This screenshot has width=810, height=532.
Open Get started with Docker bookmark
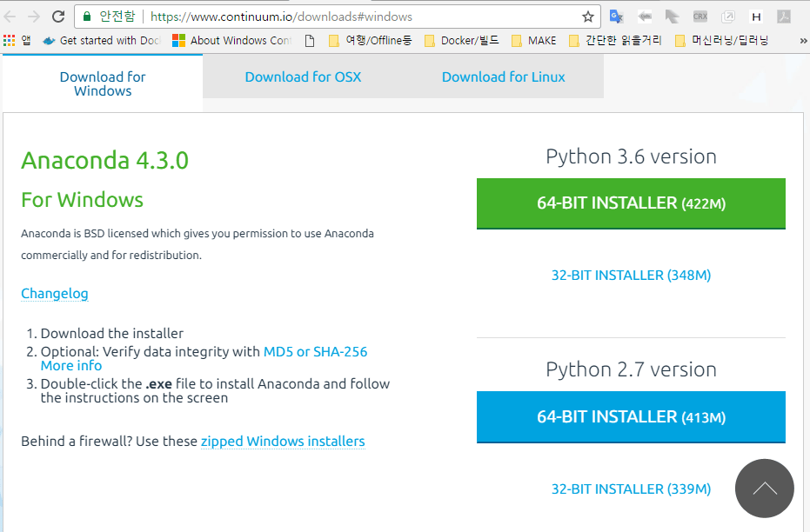102,40
